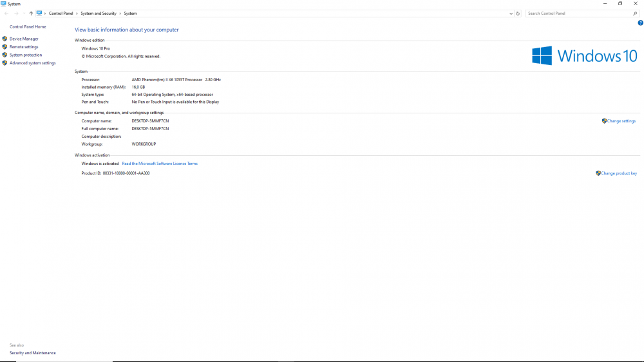This screenshot has height=362, width=644.
Task: Open address bar history dropdown
Action: point(511,14)
